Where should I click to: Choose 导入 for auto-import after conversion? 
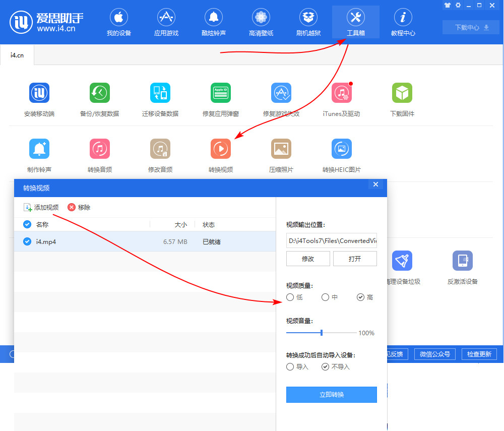tap(290, 366)
